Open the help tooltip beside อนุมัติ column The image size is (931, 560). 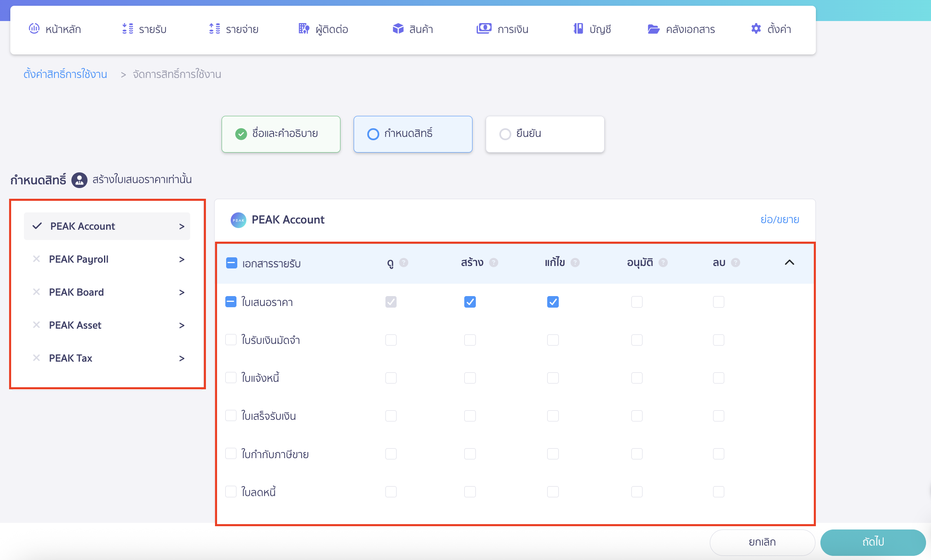tap(664, 262)
